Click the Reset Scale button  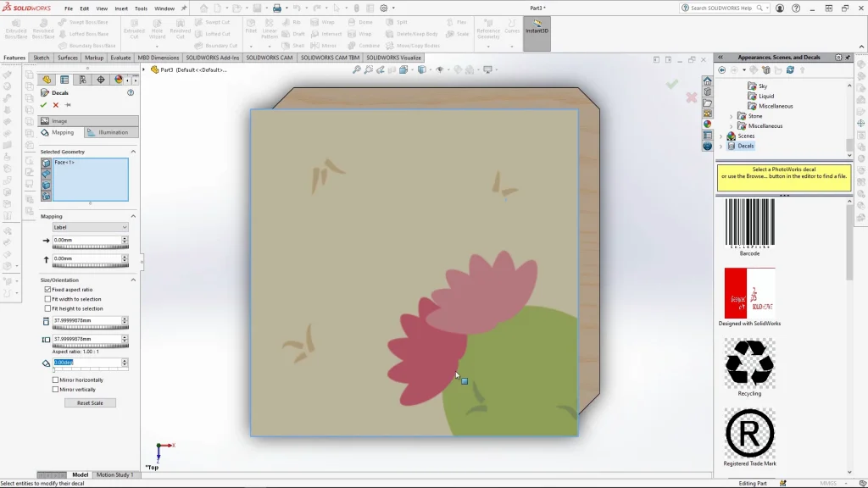(90, 402)
